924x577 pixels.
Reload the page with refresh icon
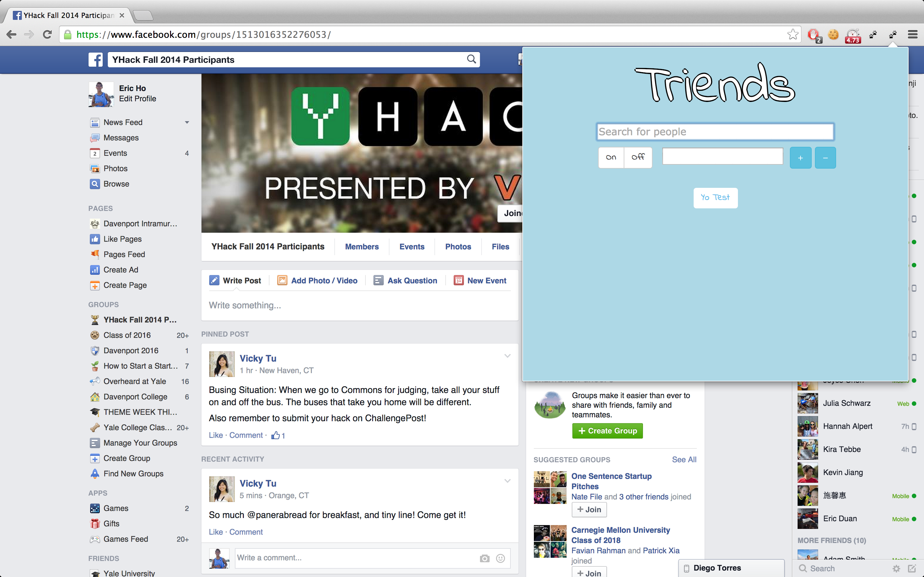(x=47, y=34)
